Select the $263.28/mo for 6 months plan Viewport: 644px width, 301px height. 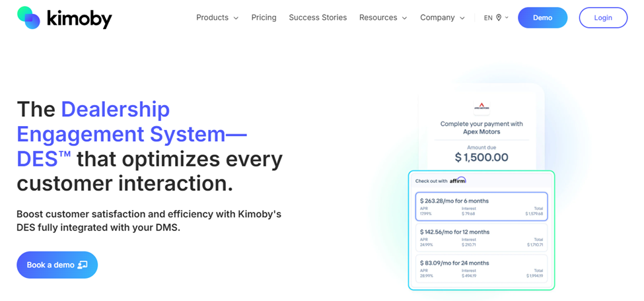click(x=482, y=207)
